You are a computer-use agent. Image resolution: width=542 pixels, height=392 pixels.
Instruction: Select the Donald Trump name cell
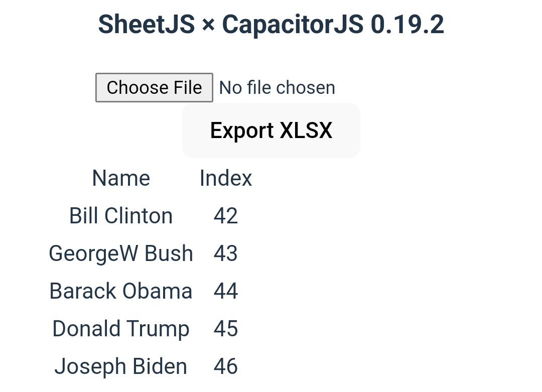(x=121, y=329)
